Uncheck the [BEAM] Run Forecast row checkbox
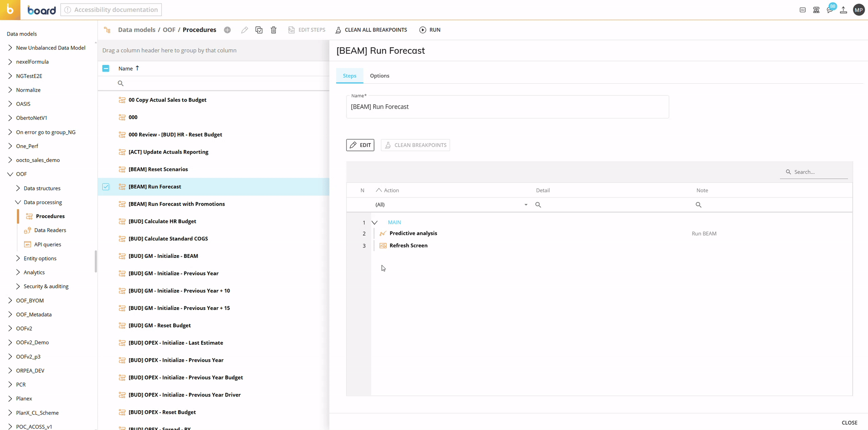 (106, 187)
